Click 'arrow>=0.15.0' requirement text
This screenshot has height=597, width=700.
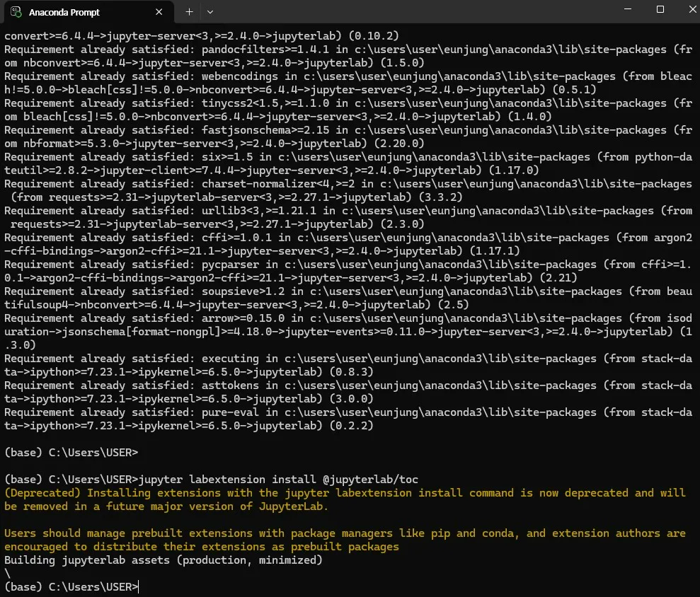(x=243, y=318)
